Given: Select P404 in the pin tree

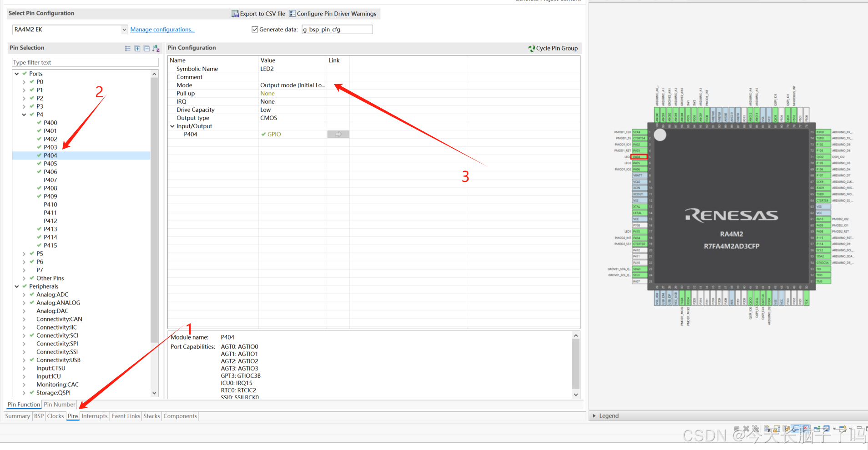Looking at the screenshot, I should (x=50, y=155).
